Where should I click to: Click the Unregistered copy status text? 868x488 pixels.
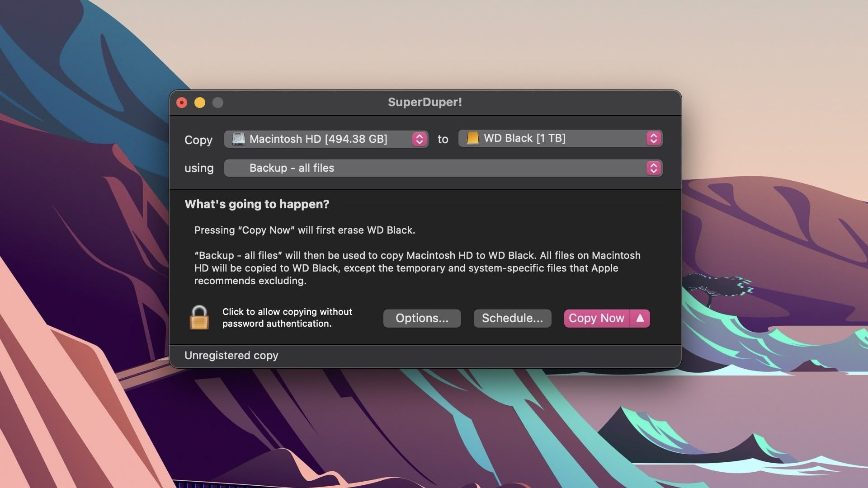point(231,356)
